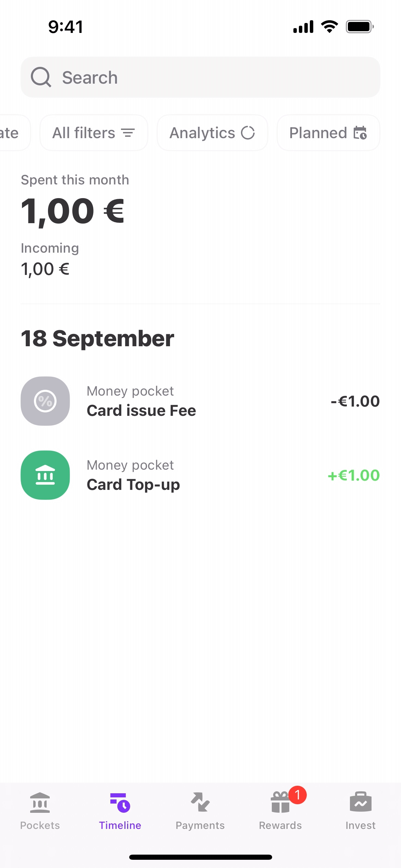Tap the grey percent Card issue Fee icon

pos(45,401)
